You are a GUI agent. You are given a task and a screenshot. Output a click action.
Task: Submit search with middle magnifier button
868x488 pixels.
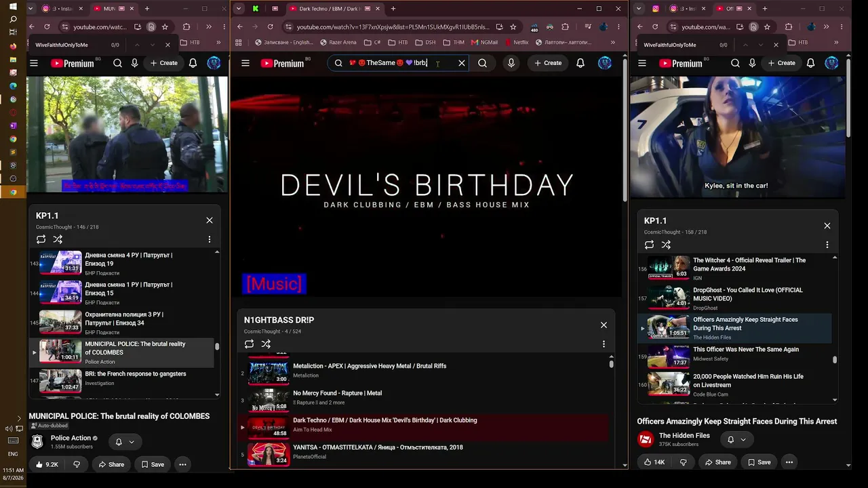point(482,63)
